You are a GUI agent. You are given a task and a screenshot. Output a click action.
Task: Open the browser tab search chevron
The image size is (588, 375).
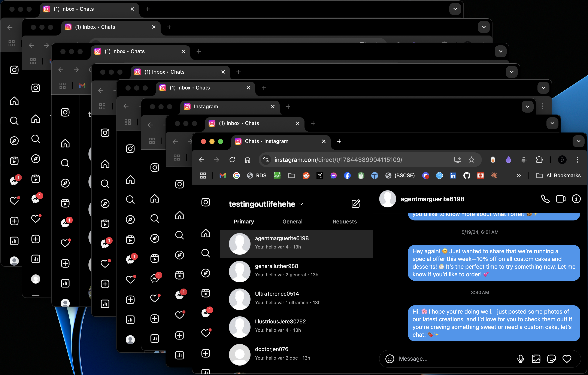[578, 141]
